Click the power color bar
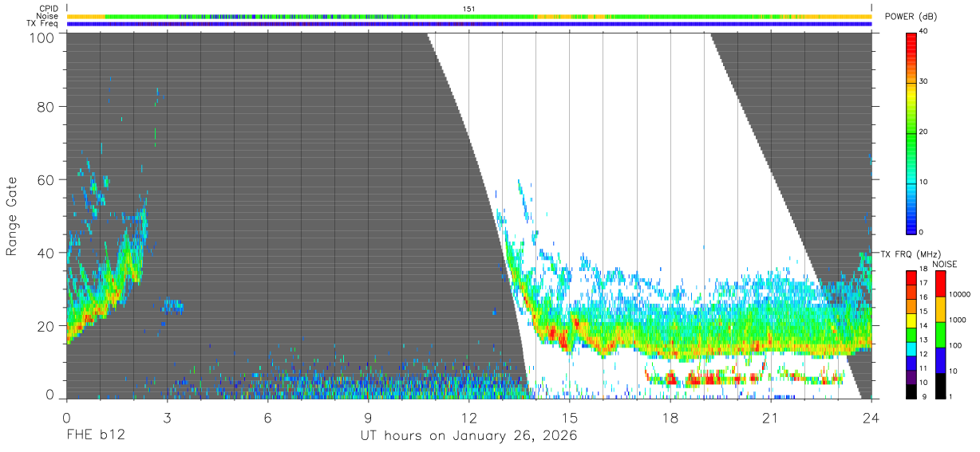This screenshot has width=980, height=452. click(911, 132)
